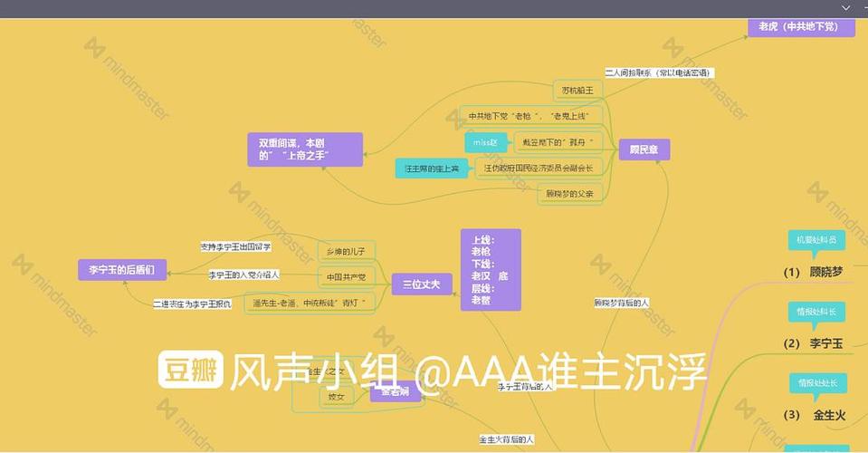Select the 潘先生-老潘 subtopic node
The height and width of the screenshot is (453, 868).
click(x=310, y=303)
